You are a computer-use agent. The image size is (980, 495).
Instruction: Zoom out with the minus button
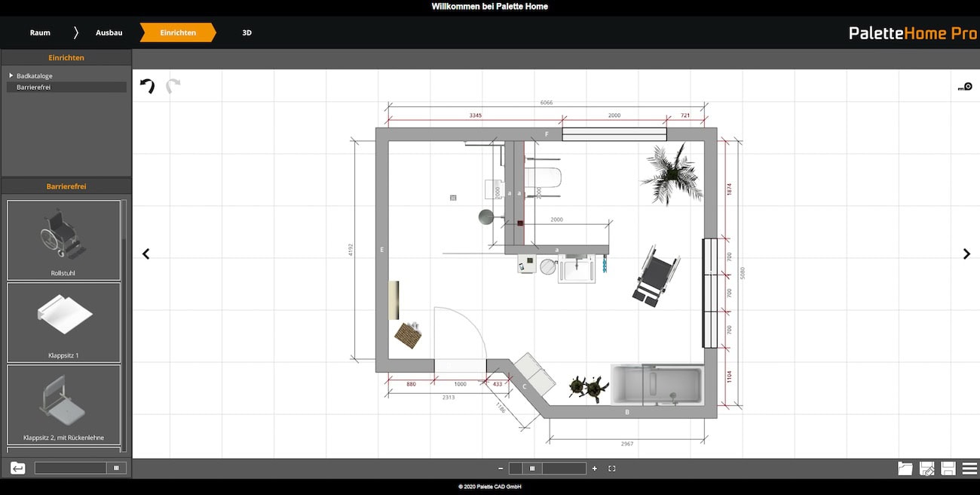501,469
